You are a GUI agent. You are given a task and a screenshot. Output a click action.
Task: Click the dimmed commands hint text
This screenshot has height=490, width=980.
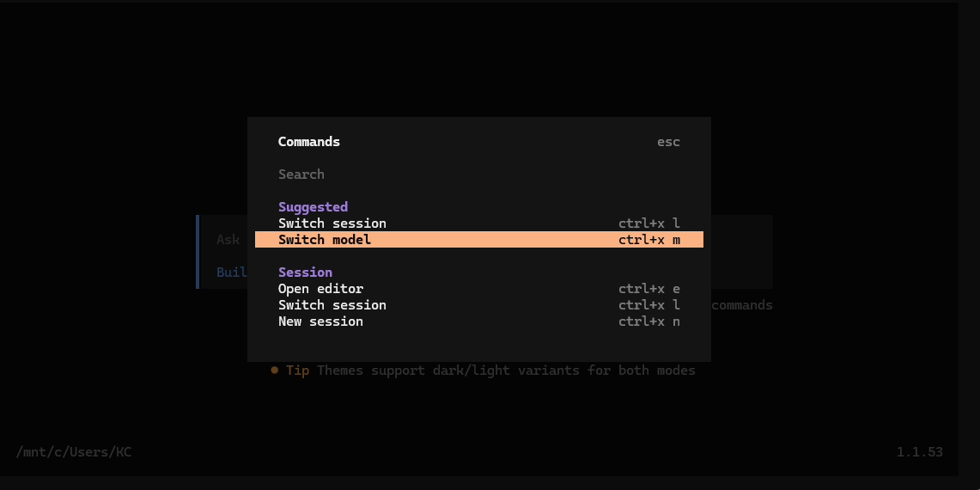(742, 305)
